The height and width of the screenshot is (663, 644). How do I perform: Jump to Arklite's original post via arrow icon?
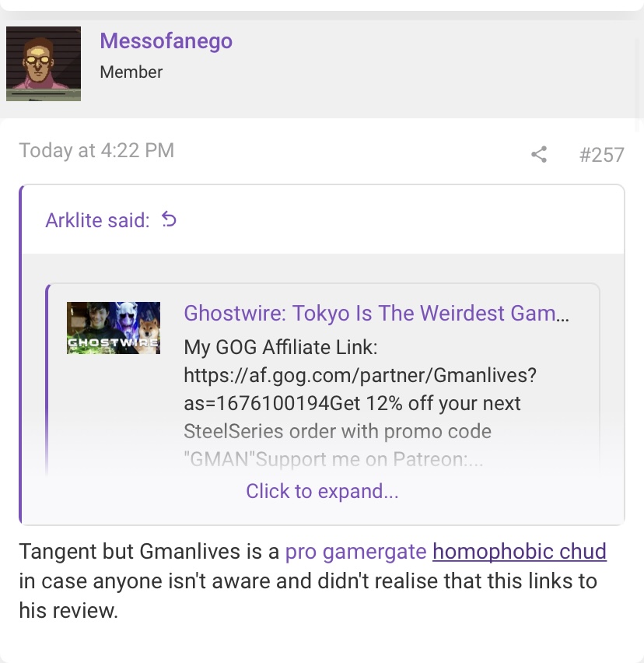(169, 219)
